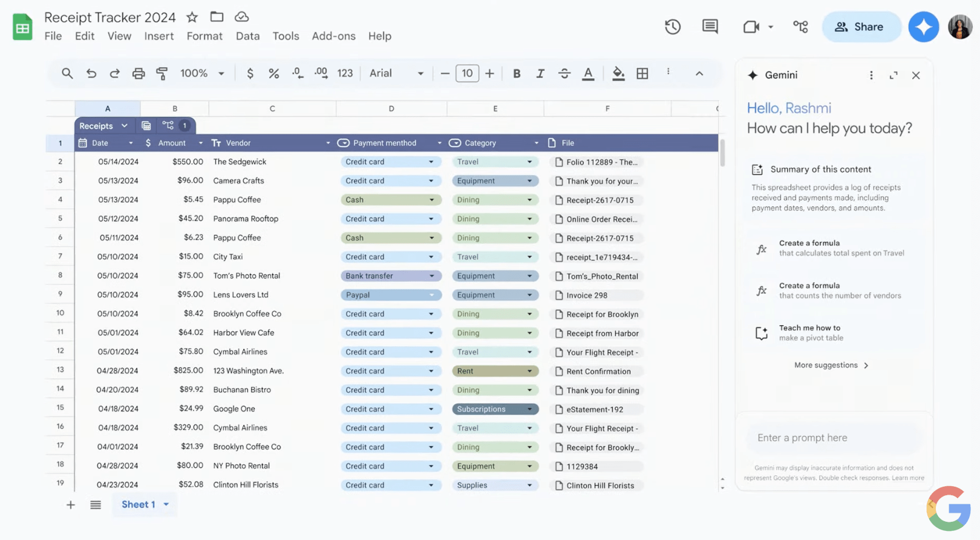Toggle italic formatting
Image resolution: width=980 pixels, height=540 pixels.
pos(540,73)
